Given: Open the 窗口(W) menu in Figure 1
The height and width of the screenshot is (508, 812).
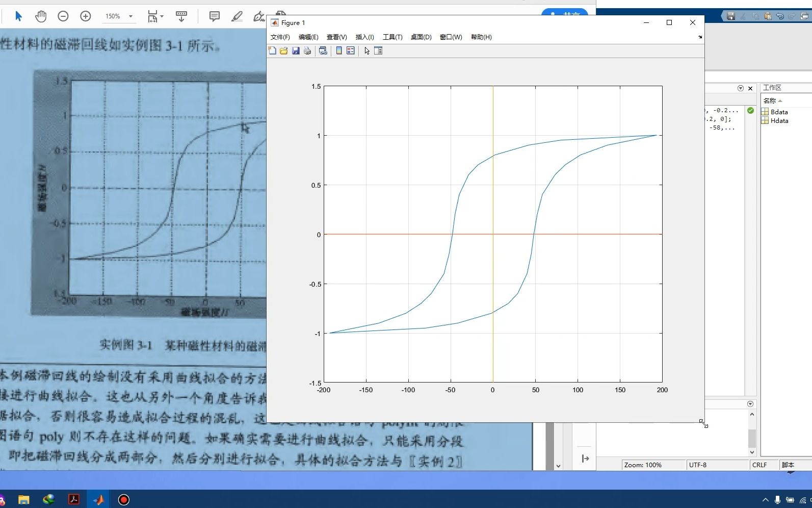Looking at the screenshot, I should 451,37.
